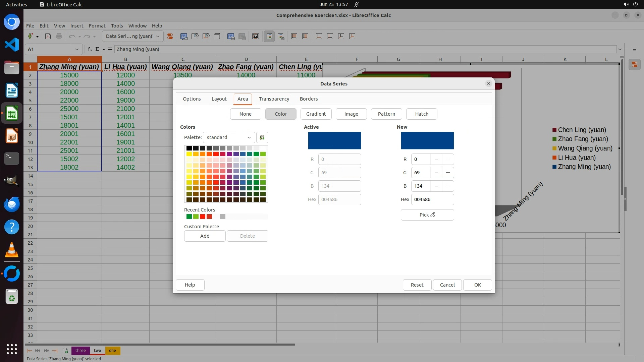This screenshot has width=644, height=362.
Task: Choose the black swatch in palette
Action: tap(189, 148)
